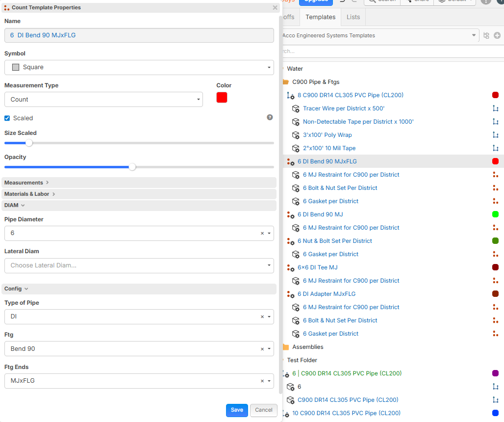Click the C900 Pipe & Ftgs folder icon
Screen dimensions: 504x422
tap(285, 82)
